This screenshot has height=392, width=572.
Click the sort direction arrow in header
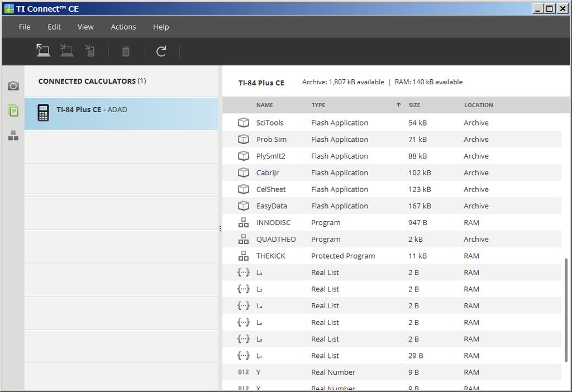pyautogui.click(x=398, y=105)
